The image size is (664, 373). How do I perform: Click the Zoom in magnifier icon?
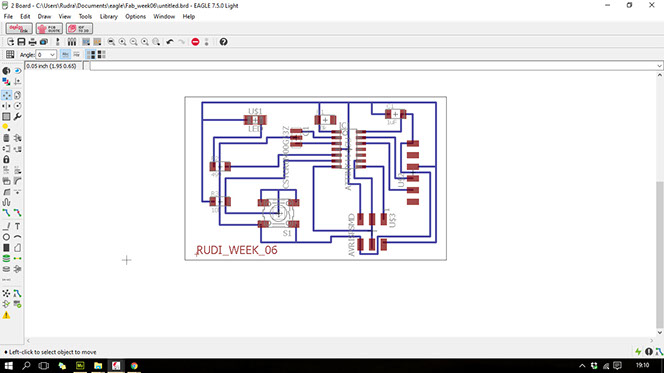click(x=122, y=42)
